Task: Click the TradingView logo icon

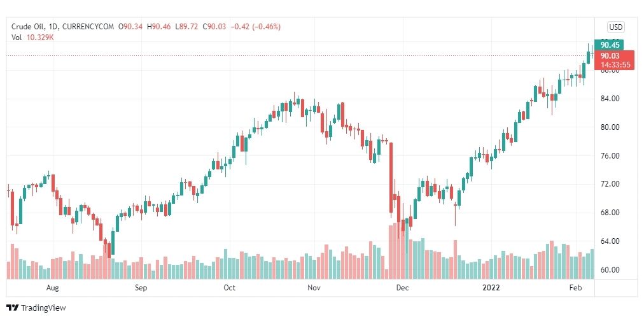Action: pos(13,308)
